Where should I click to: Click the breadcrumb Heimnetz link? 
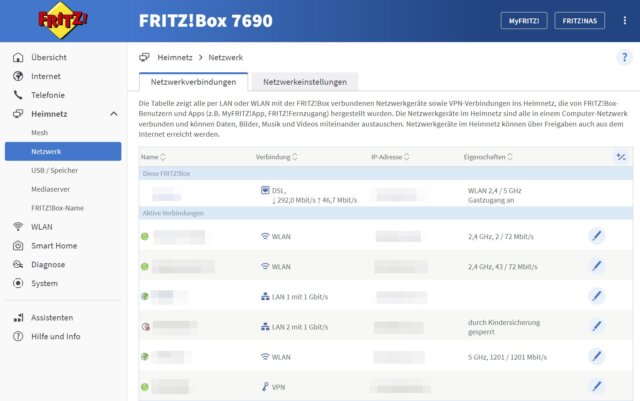click(175, 57)
